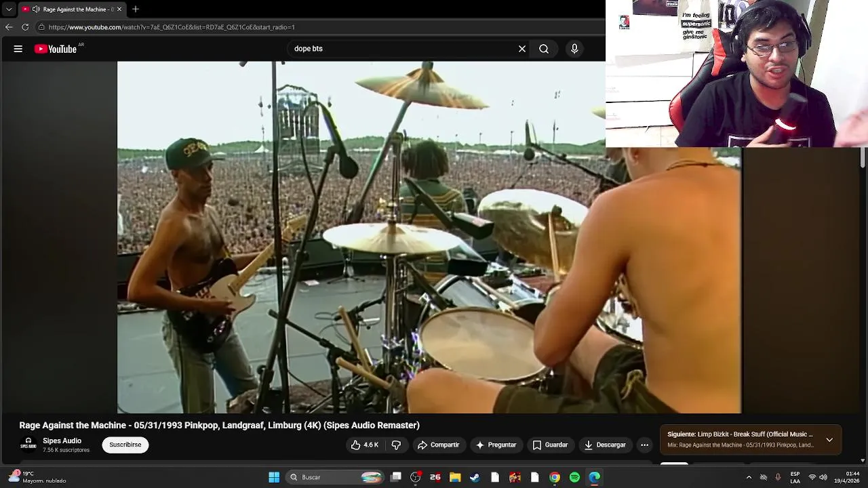The image size is (868, 488).
Task: Go back with the browser back arrow
Action: [x=9, y=27]
